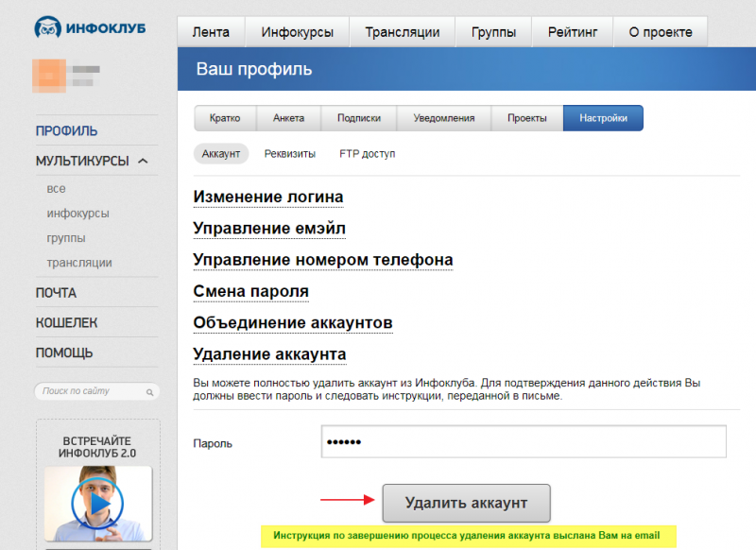
Task: Click the Поиск по сайту search field
Action: point(97,391)
